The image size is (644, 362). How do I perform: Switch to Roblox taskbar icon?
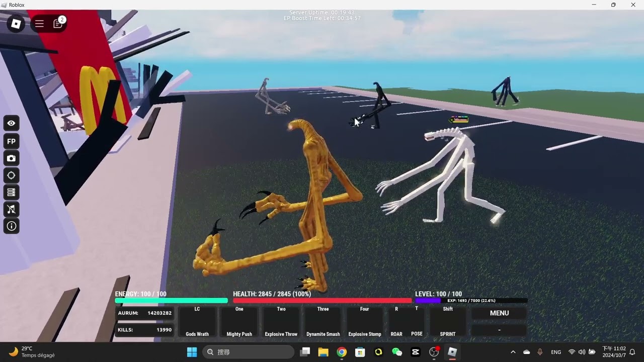click(x=452, y=352)
